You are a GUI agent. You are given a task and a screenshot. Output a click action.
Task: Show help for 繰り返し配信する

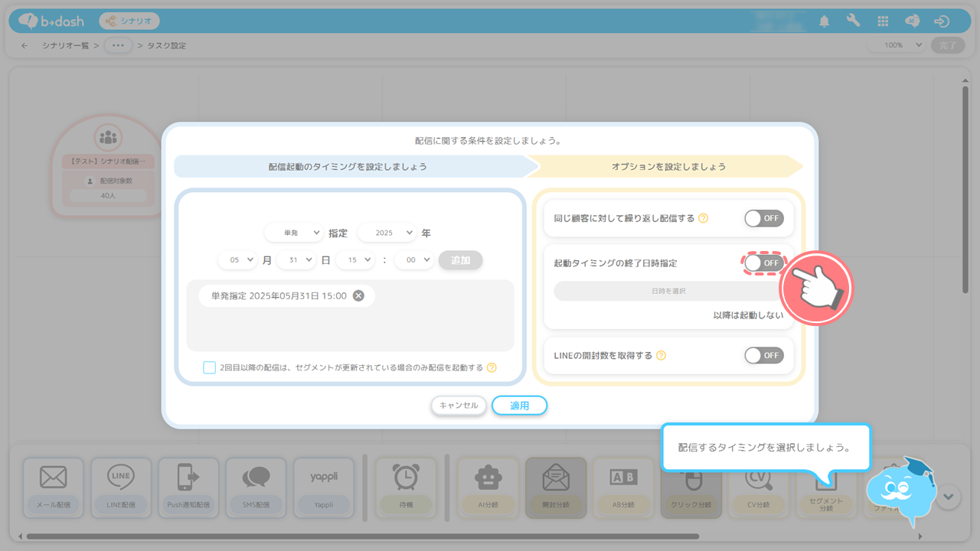[x=703, y=218]
